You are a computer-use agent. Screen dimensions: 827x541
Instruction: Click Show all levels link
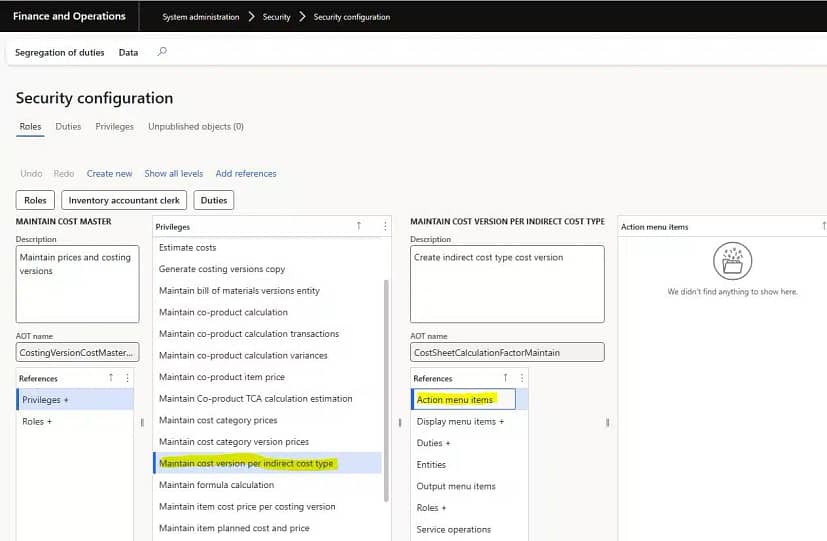pos(174,173)
